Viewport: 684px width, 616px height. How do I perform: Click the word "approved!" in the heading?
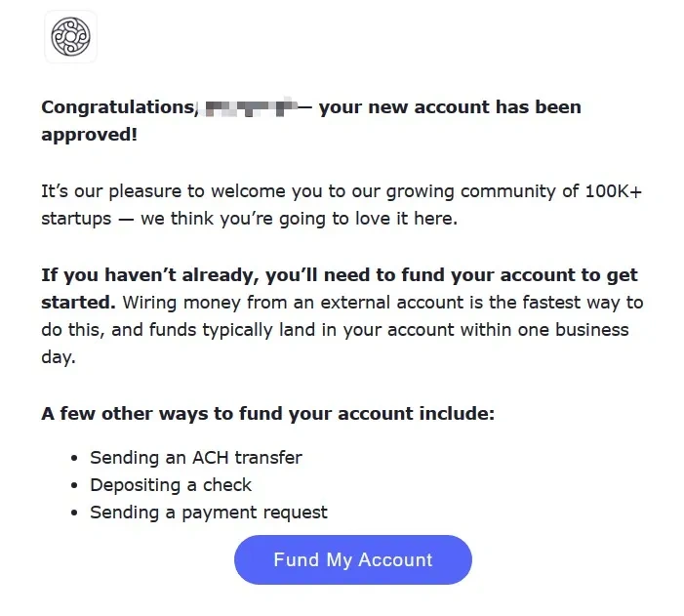click(90, 134)
